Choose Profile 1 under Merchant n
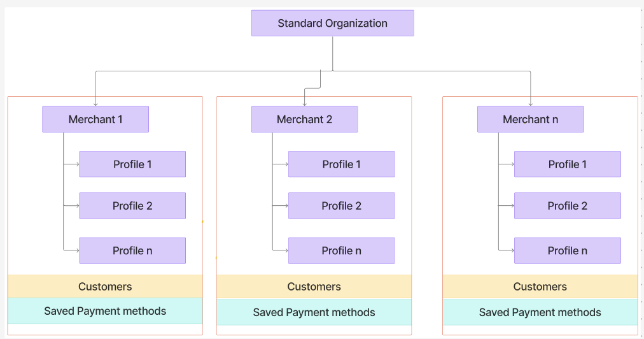Image resolution: width=644 pixels, height=339 pixels. pos(567,164)
